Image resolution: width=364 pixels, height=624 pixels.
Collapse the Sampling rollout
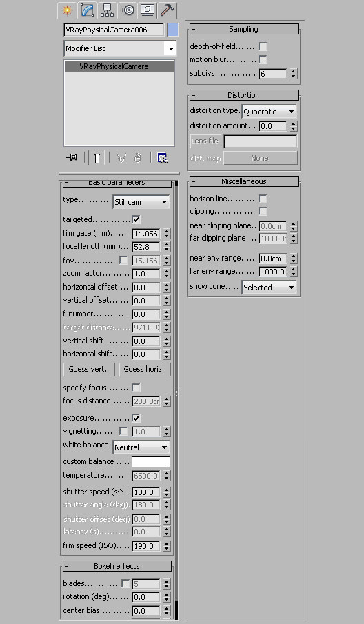point(243,29)
